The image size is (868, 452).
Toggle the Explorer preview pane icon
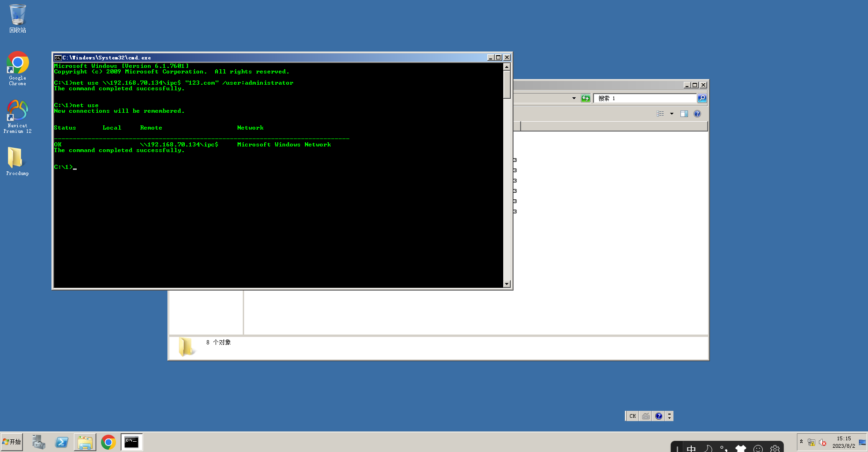684,113
